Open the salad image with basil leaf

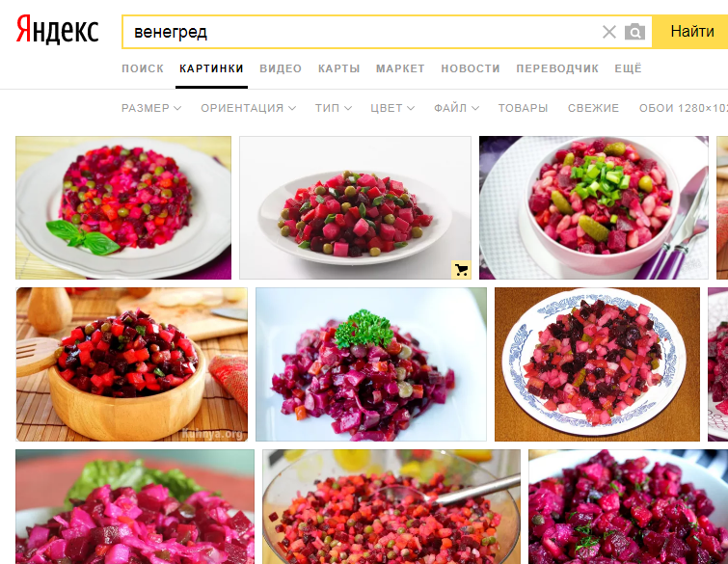[123, 207]
